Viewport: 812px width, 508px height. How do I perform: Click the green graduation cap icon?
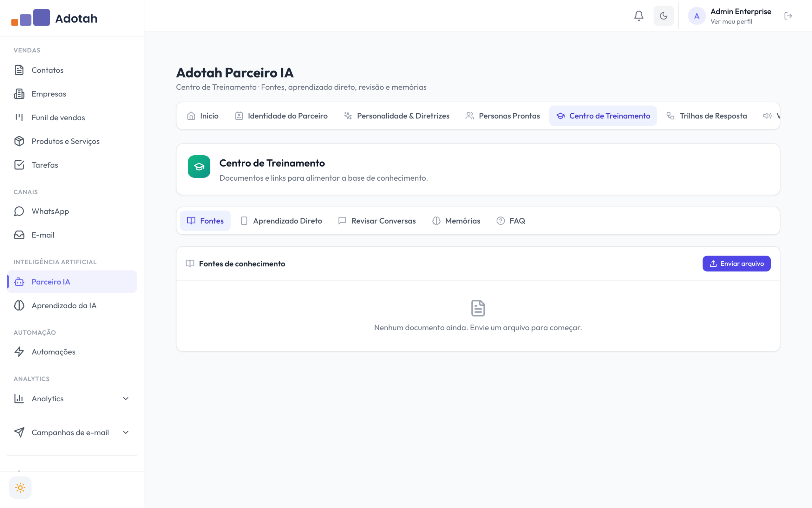[199, 166]
